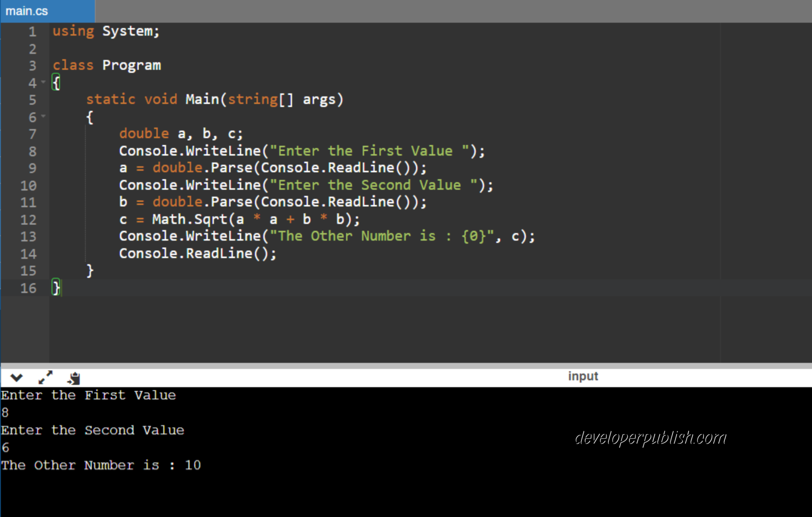Click the gray divider bar above the console
Screen dimensions: 812x517
(x=406, y=366)
